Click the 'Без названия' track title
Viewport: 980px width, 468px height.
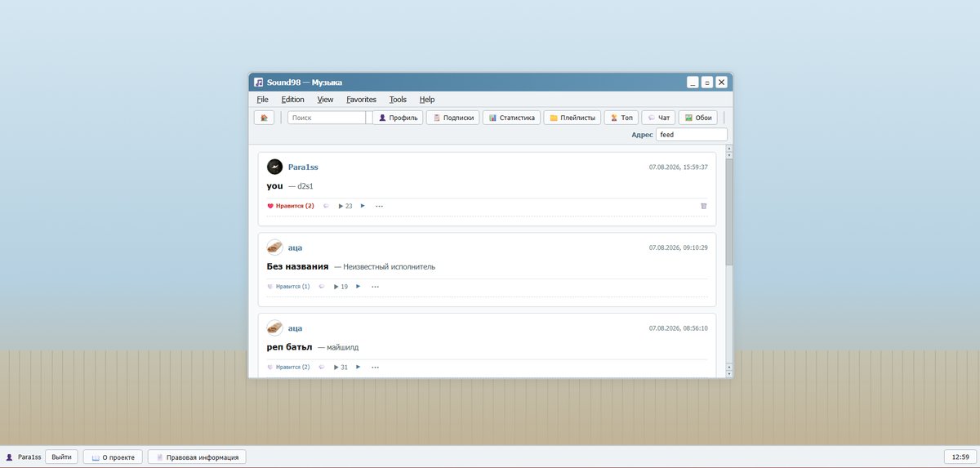pyautogui.click(x=297, y=266)
